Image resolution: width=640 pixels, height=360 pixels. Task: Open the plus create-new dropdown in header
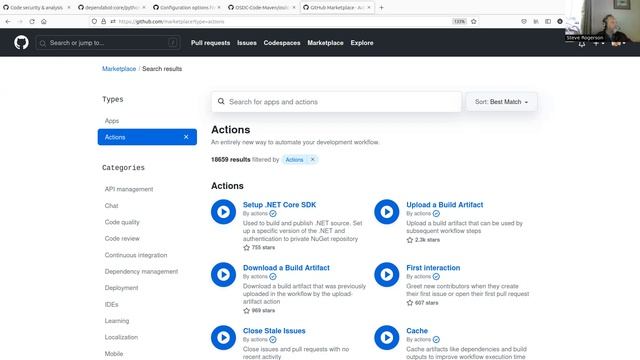pyautogui.click(x=598, y=43)
